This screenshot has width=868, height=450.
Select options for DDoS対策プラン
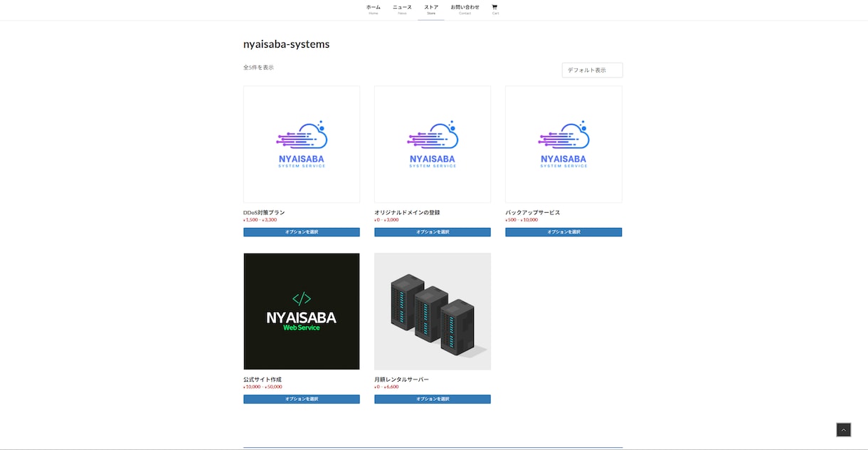tap(302, 232)
